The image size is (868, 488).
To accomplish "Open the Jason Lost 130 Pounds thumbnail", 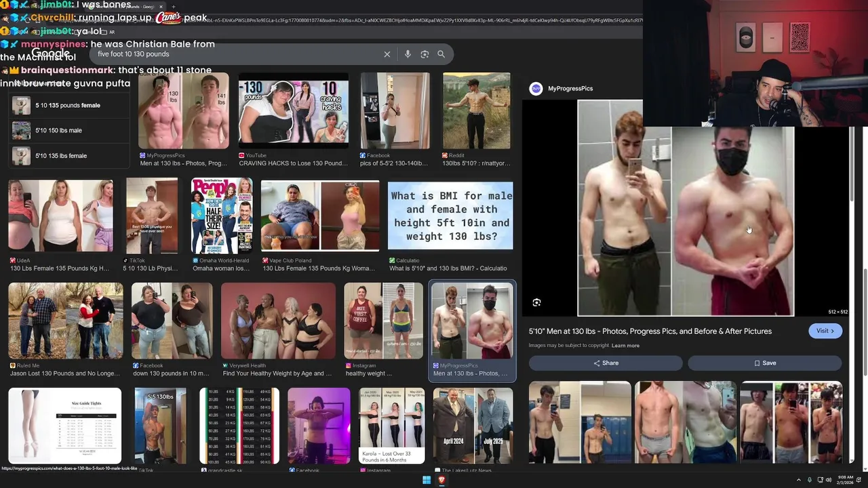I will pos(66,321).
